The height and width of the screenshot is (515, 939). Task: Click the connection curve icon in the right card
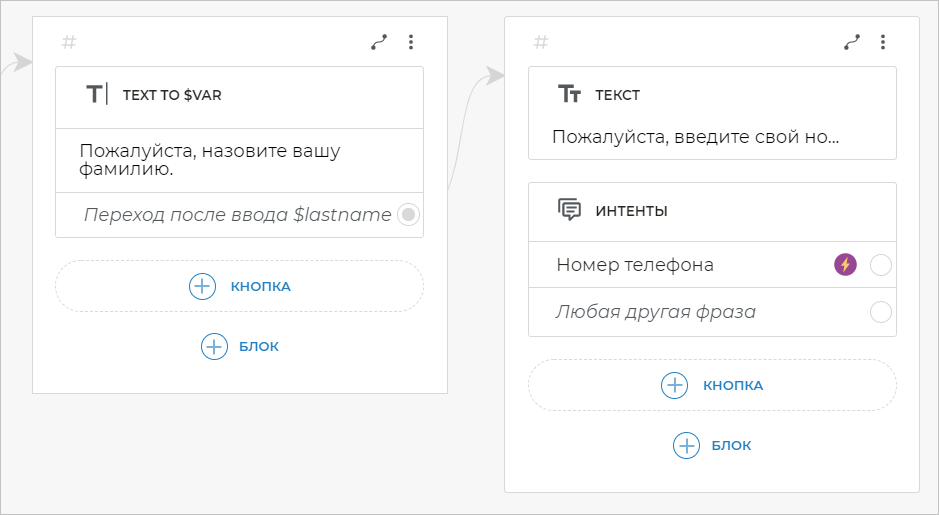852,42
